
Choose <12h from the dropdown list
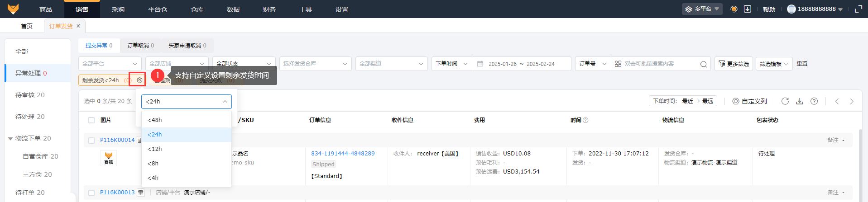[x=187, y=149]
